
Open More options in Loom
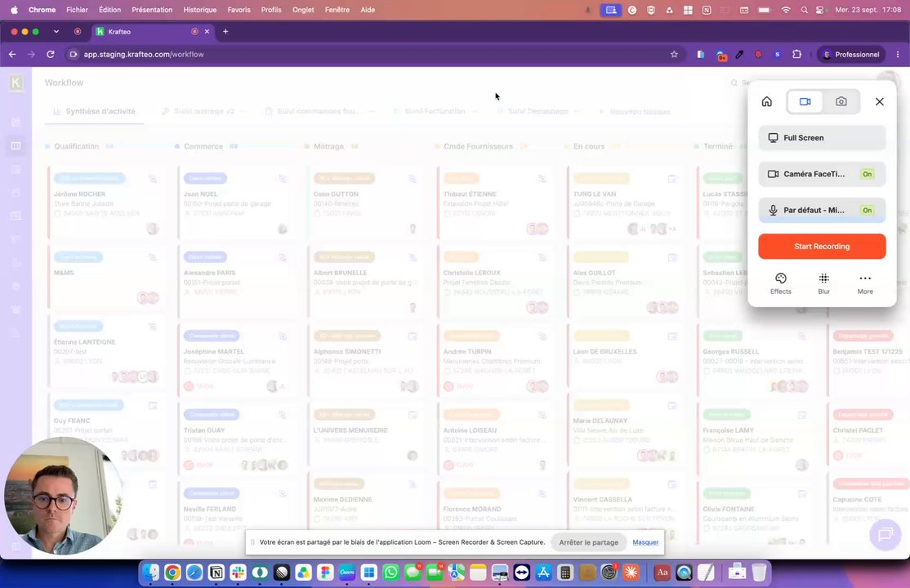point(865,284)
